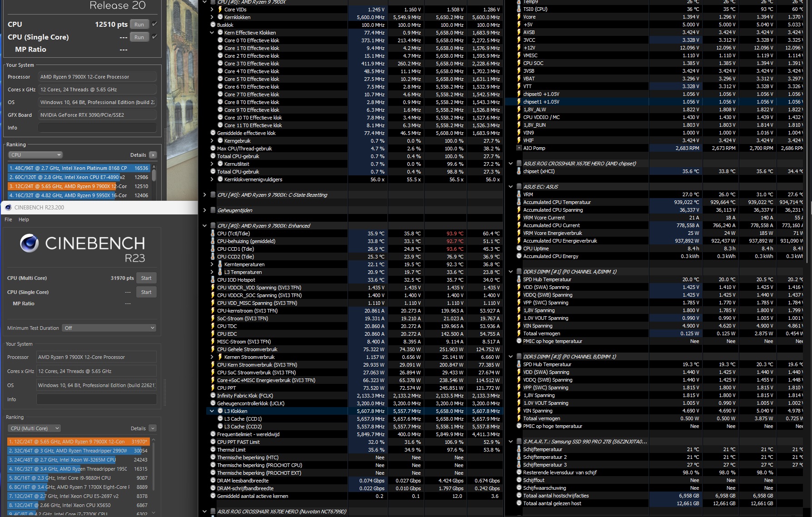
Task: Click circle icon for DRAM leesbandbreedte
Action: coord(213,481)
